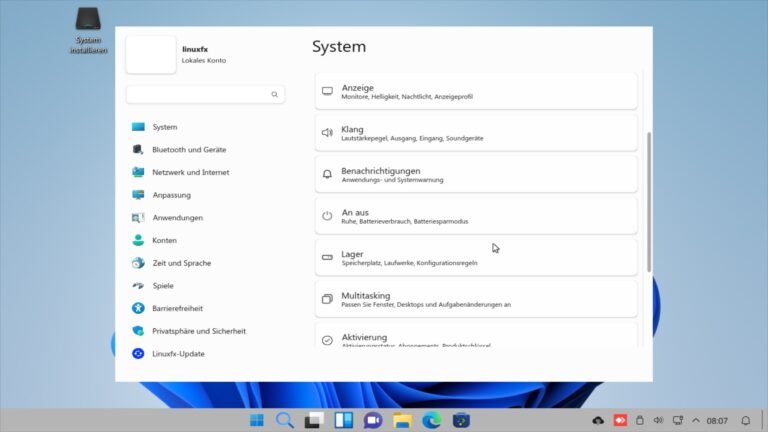Select Zeit und Sprache settings
Image resolution: width=768 pixels, height=432 pixels.
coord(181,263)
